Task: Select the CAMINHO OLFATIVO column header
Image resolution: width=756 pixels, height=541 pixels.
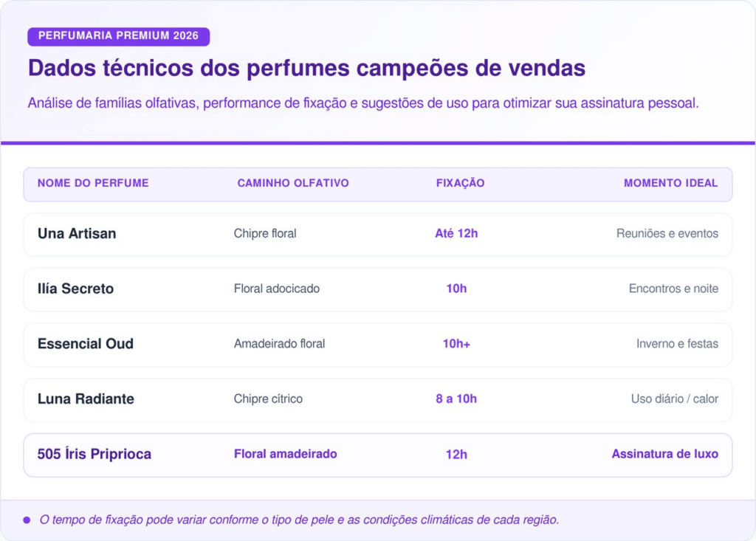Action: (293, 183)
